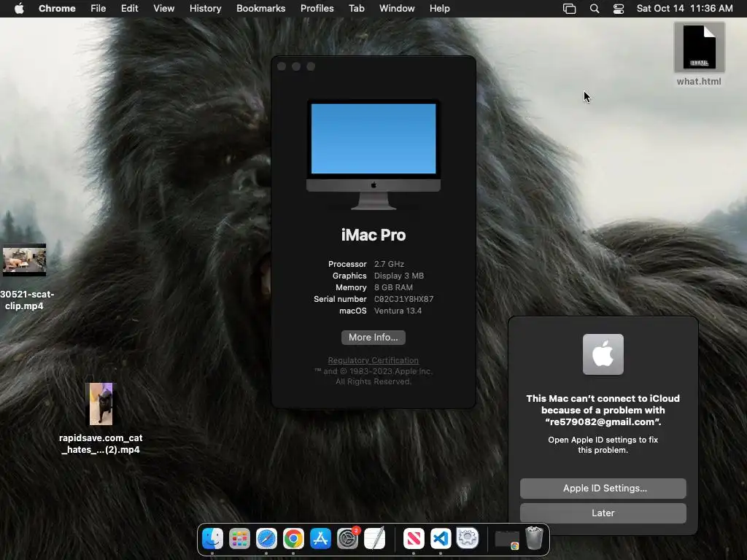Open the Profiles menu
The height and width of the screenshot is (560, 747).
pos(317,8)
